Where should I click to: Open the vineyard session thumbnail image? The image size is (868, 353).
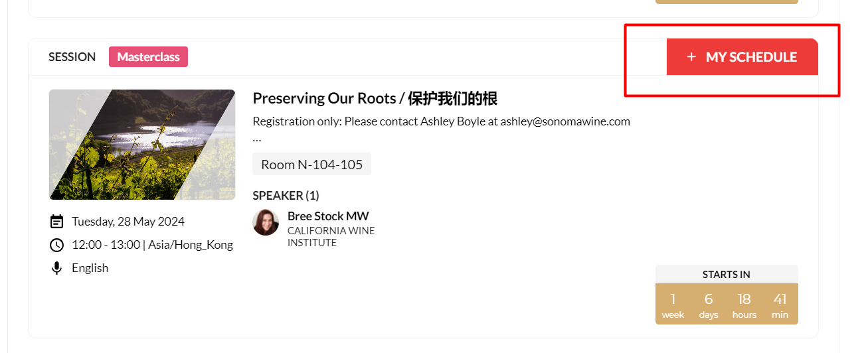(x=142, y=145)
